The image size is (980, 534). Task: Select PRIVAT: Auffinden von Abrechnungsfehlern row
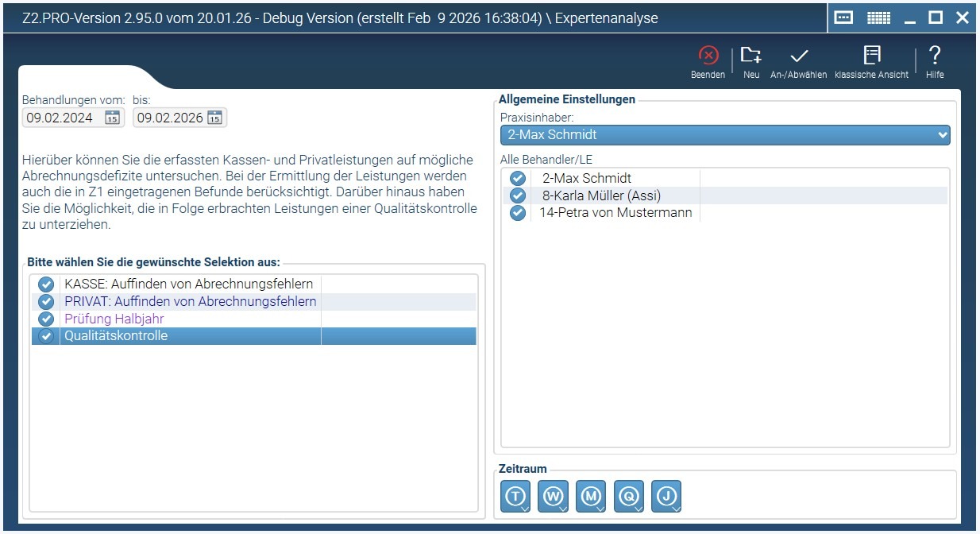click(253, 302)
